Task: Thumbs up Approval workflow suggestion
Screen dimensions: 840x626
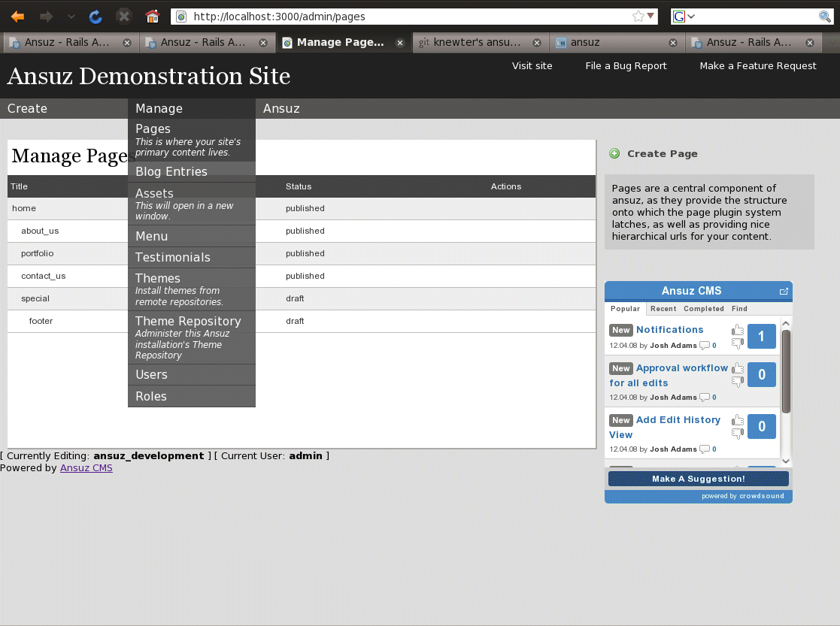Action: [x=738, y=368]
